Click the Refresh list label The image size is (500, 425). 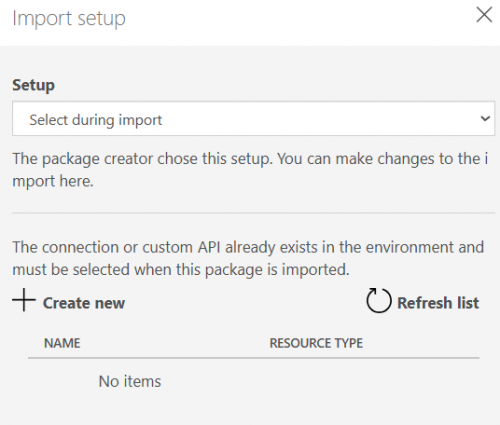coord(438,303)
